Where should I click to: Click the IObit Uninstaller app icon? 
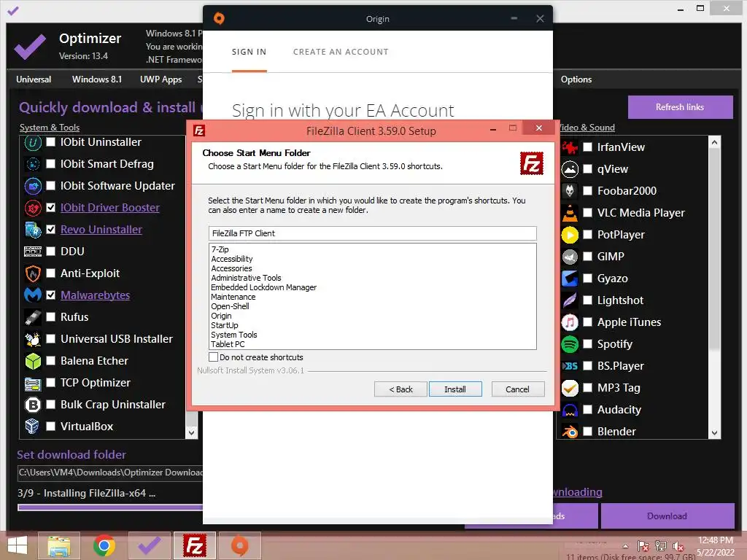(33, 142)
